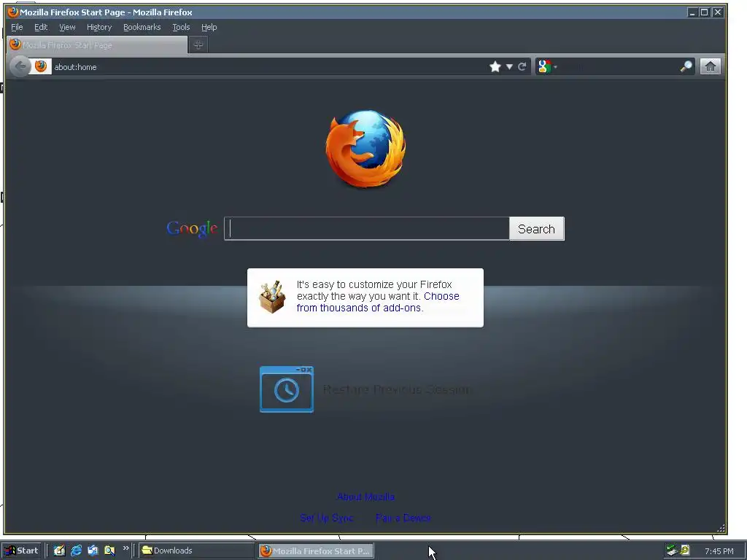Click the window resize grip in bottom corner
Viewport: 747px width, 560px height.
721,528
